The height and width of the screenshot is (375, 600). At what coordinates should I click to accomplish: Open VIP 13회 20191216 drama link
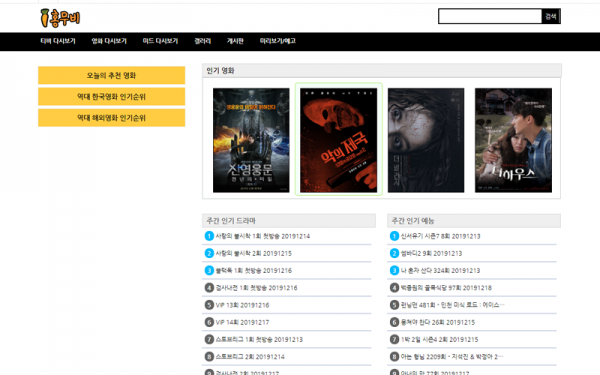tap(242, 305)
